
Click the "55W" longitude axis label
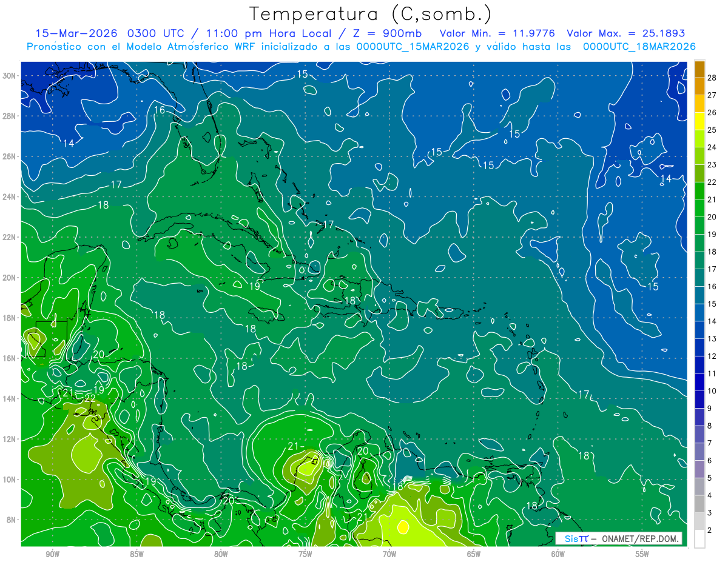pyautogui.click(x=642, y=554)
